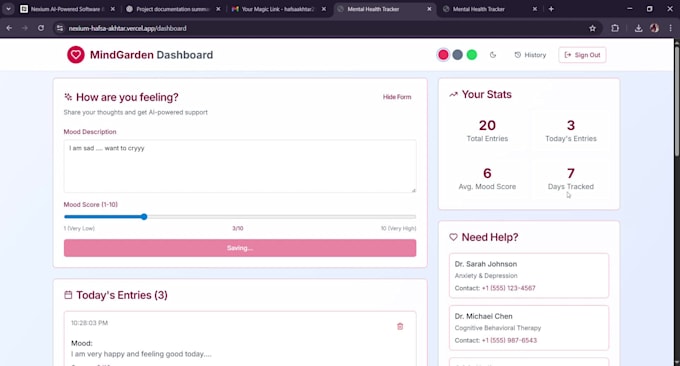Open the Chrome three-dot menu
The height and width of the screenshot is (366, 680).
click(x=670, y=28)
